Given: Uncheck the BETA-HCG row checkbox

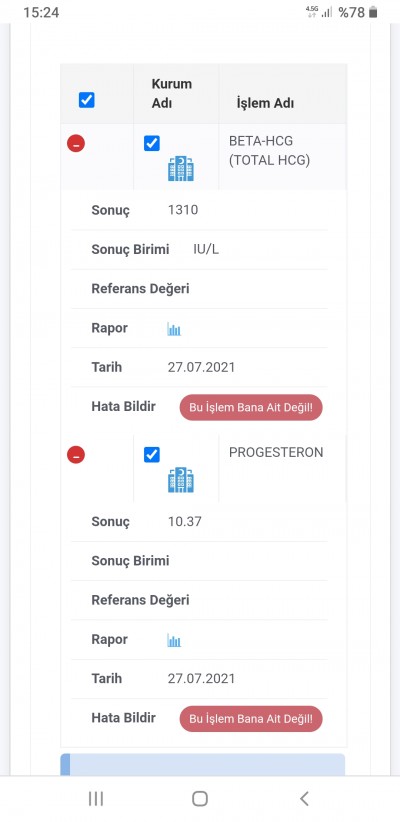Looking at the screenshot, I should [152, 143].
